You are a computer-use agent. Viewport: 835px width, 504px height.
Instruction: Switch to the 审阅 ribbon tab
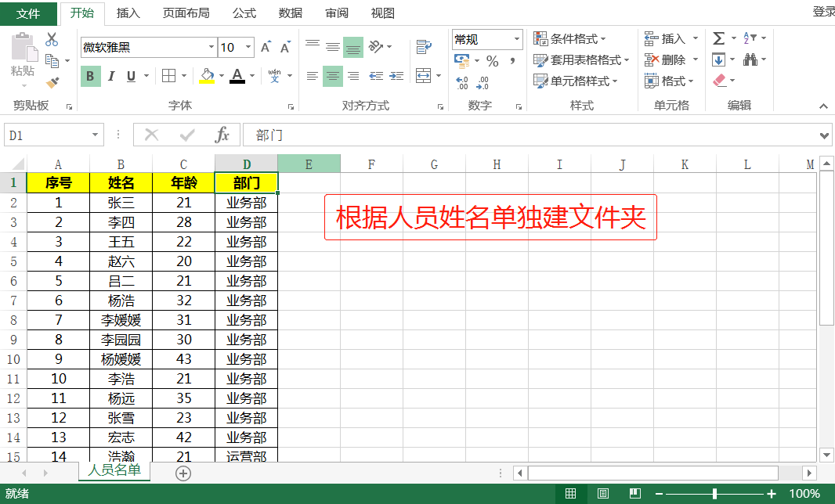point(337,13)
